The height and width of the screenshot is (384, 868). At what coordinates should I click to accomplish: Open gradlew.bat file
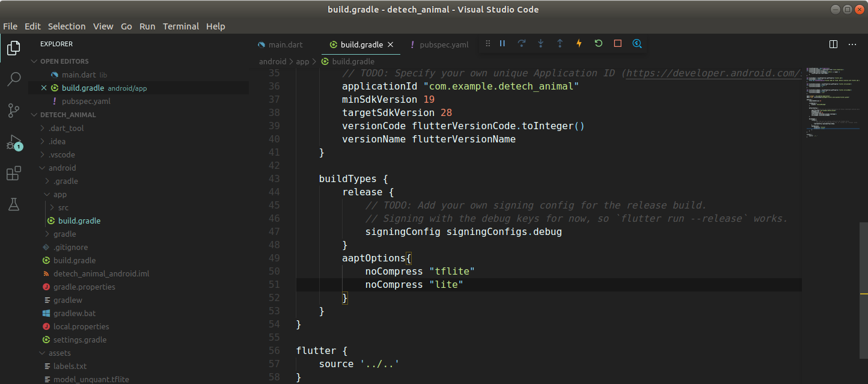click(x=75, y=313)
